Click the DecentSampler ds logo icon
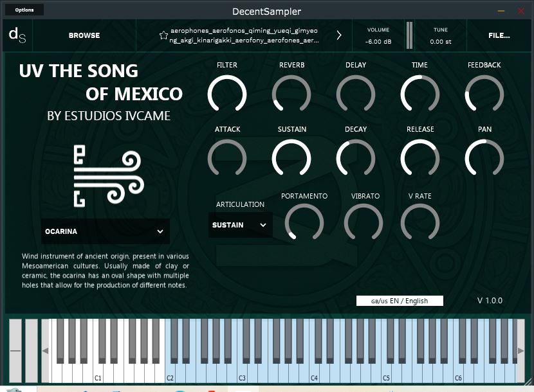The height and width of the screenshot is (392, 534). pos(17,35)
